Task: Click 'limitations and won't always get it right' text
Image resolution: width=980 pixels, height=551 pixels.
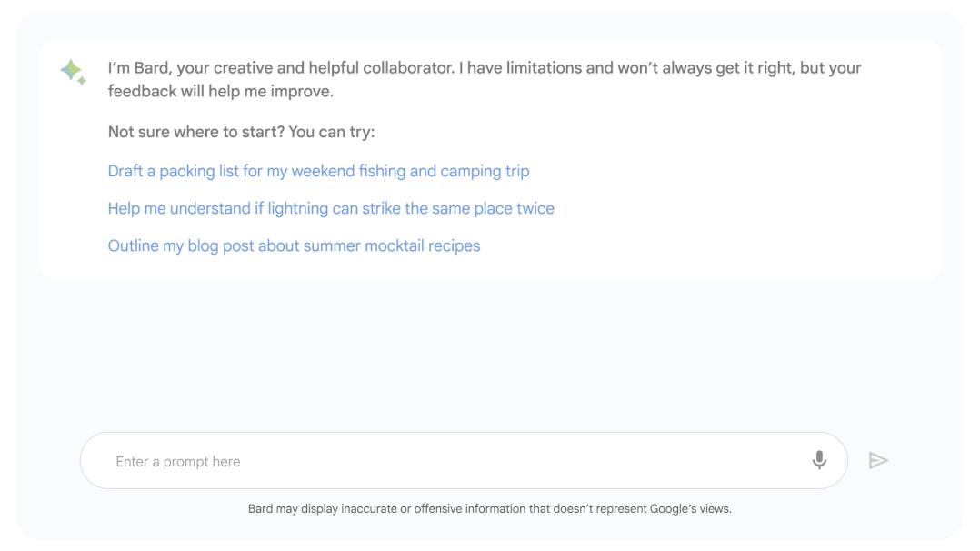Action: [x=649, y=68]
